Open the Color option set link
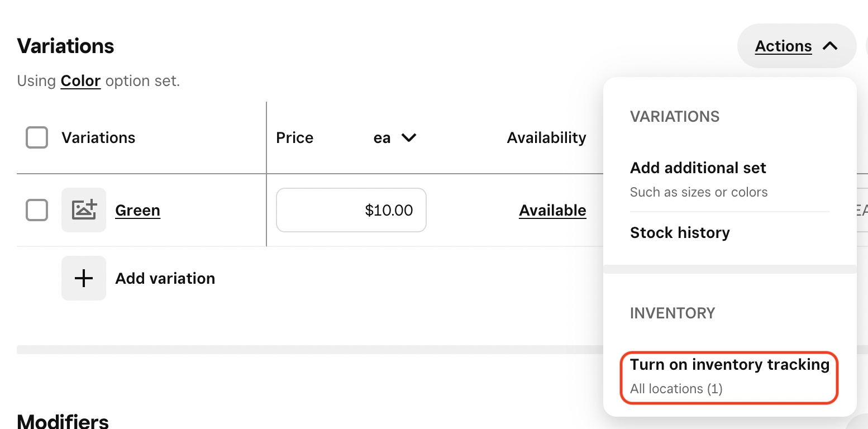The height and width of the screenshot is (429, 868). click(x=80, y=81)
